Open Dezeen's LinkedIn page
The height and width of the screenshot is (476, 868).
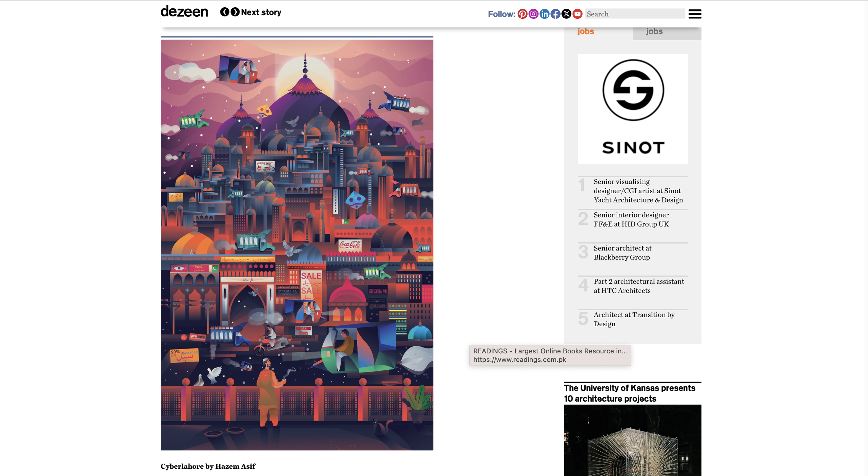(x=544, y=14)
